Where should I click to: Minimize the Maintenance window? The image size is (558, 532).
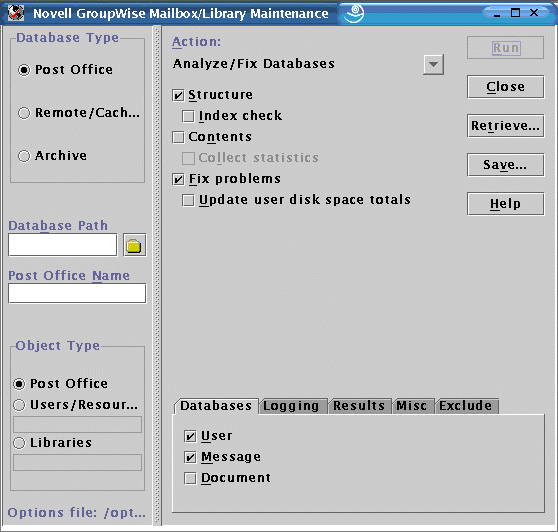click(497, 14)
